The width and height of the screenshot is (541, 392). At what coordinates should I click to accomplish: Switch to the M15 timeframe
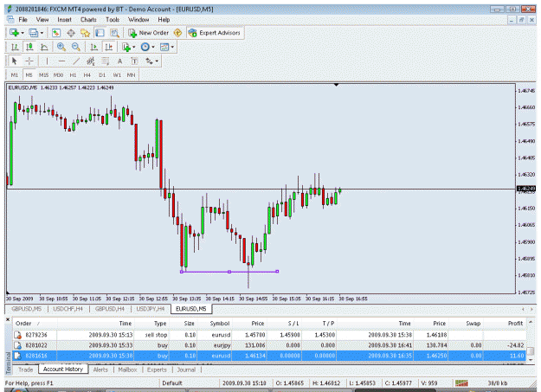pos(43,75)
